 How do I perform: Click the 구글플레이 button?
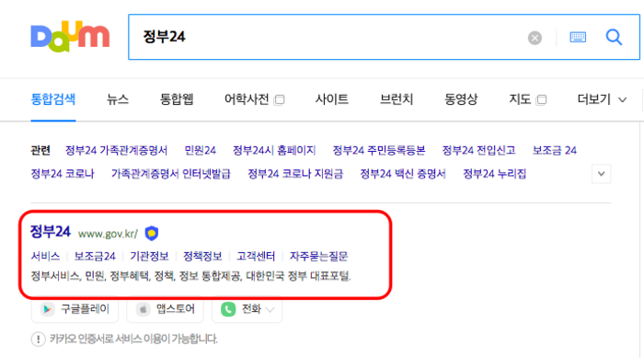tap(75, 309)
